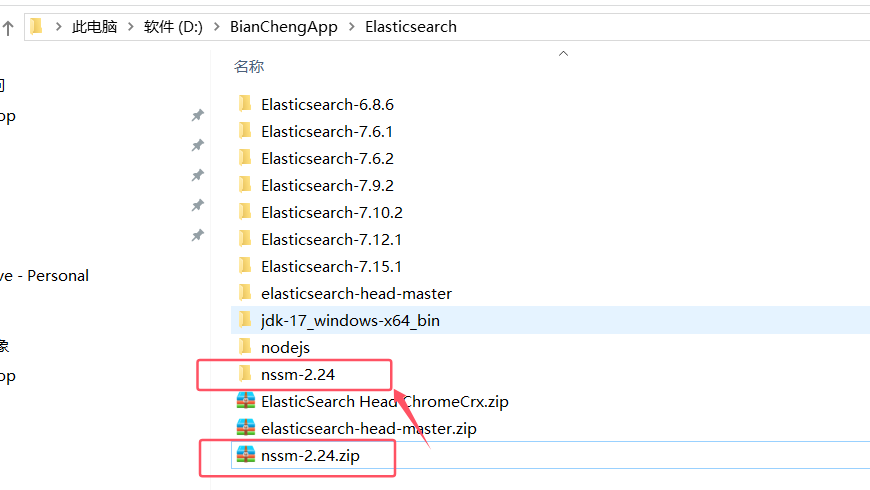Select the Elasticsearch-6.8.6 folder name
Viewport: 870px width, 490px height.
pyautogui.click(x=327, y=104)
